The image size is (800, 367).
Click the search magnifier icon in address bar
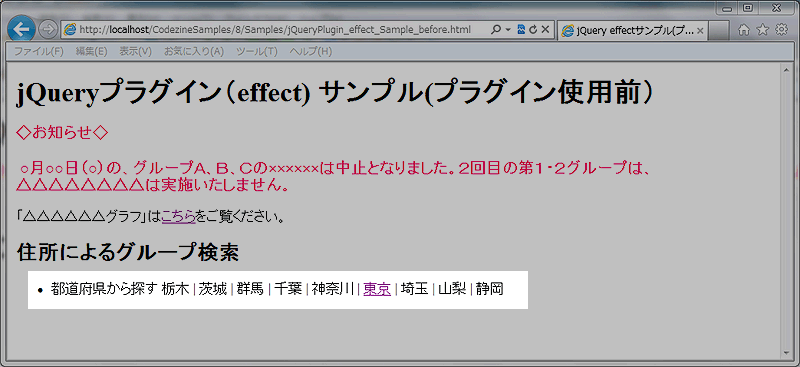coord(496,30)
